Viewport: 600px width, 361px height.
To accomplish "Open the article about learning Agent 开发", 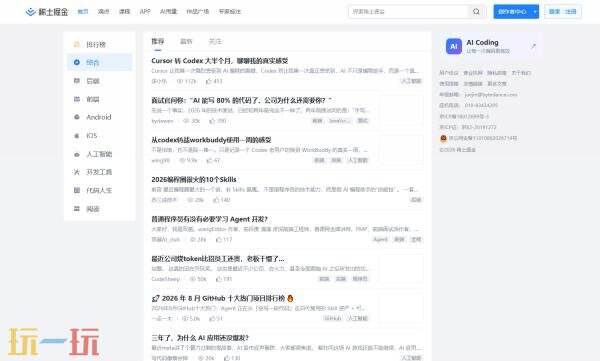I will pyautogui.click(x=209, y=219).
